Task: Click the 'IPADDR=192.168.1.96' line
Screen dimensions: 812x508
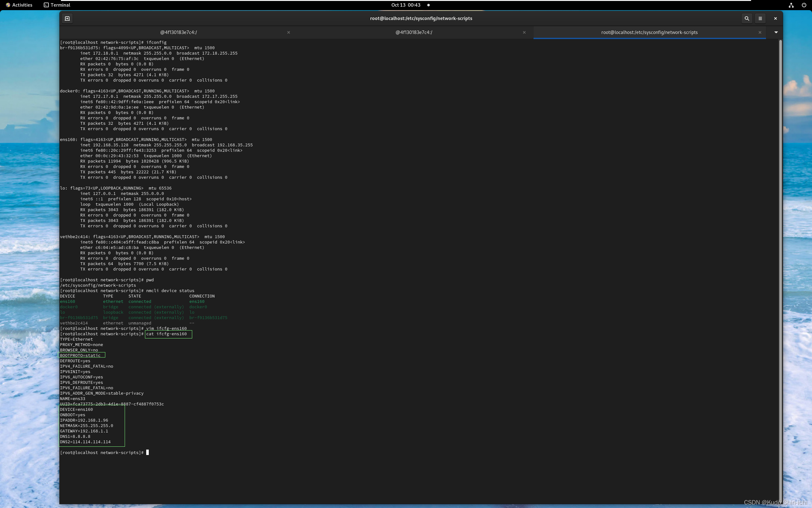Action: (x=84, y=420)
